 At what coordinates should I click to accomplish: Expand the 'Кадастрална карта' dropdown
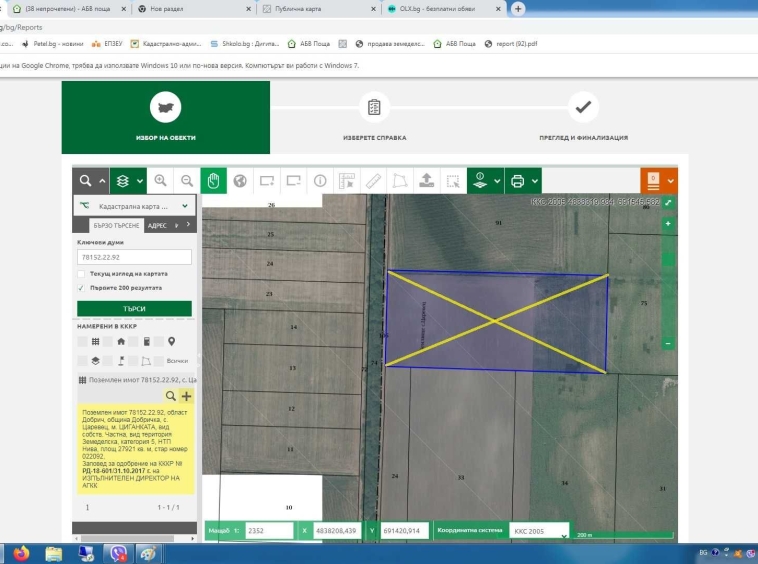[184, 206]
